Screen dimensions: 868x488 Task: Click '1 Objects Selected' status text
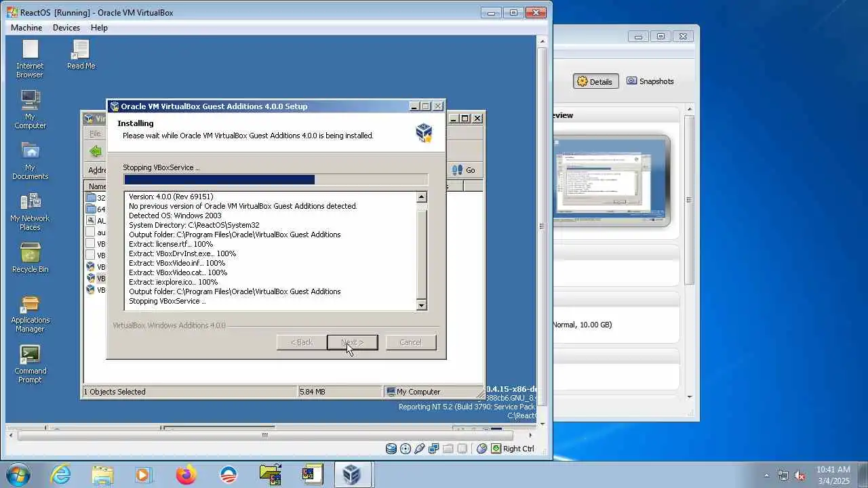point(115,392)
